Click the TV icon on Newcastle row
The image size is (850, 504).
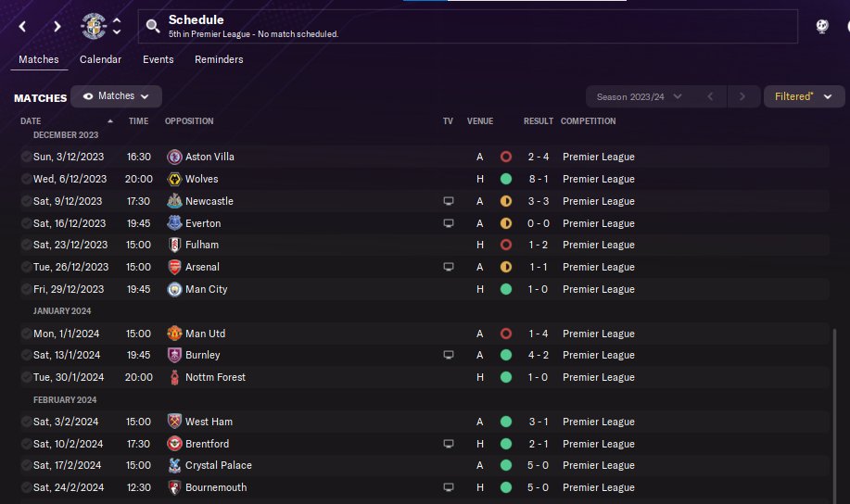449,201
